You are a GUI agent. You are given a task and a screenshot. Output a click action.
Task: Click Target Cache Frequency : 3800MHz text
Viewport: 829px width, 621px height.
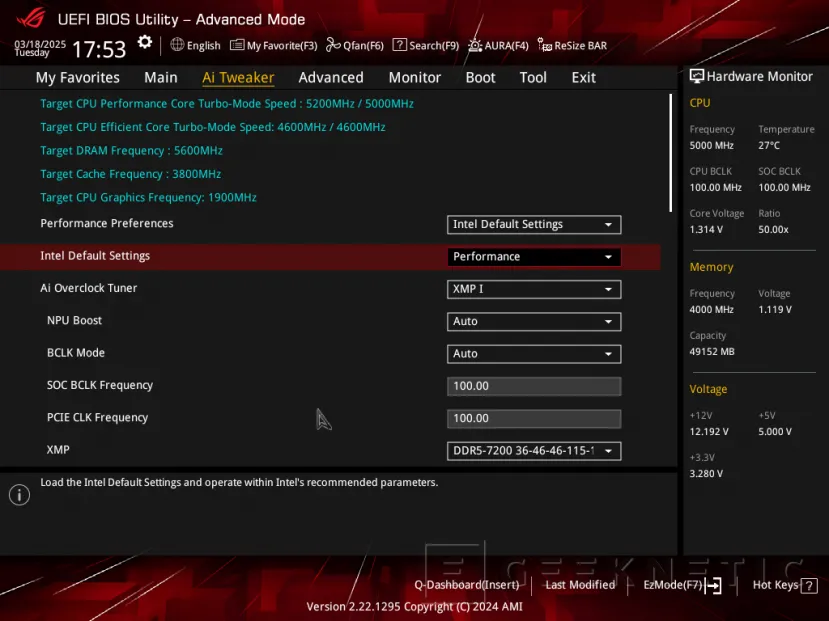click(x=131, y=174)
